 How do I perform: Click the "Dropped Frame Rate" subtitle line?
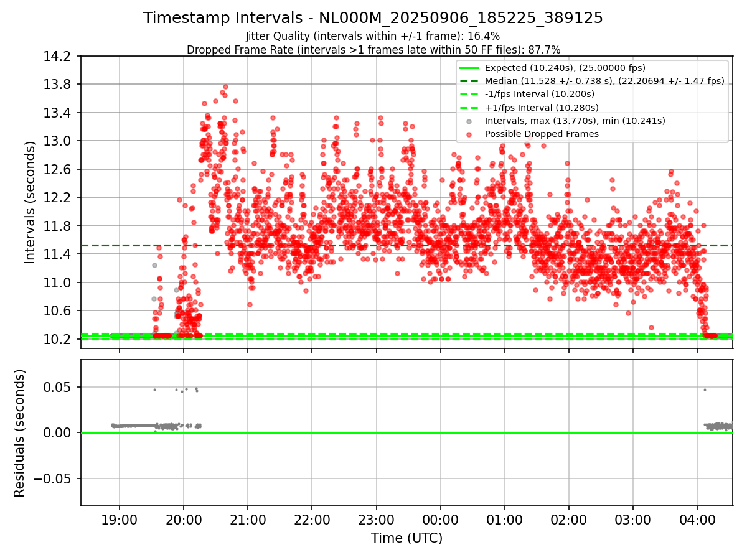374,50
